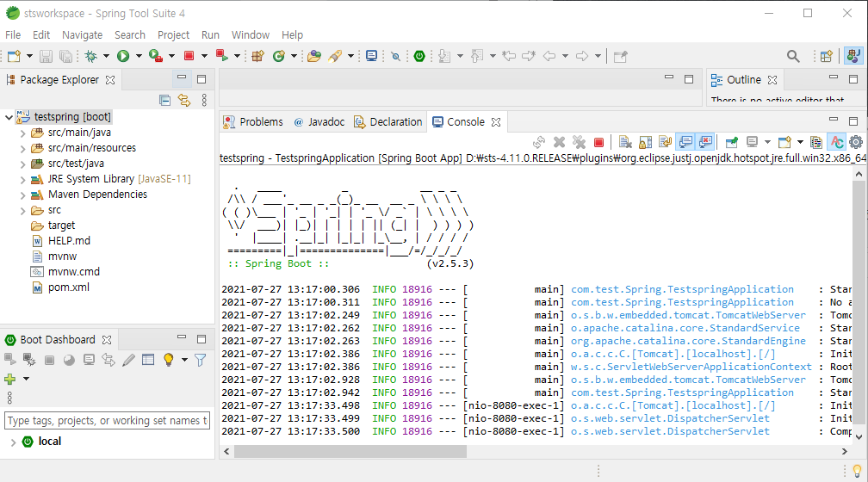The height and width of the screenshot is (482, 868).
Task: Expand src/main/resources folder
Action: tap(22, 148)
